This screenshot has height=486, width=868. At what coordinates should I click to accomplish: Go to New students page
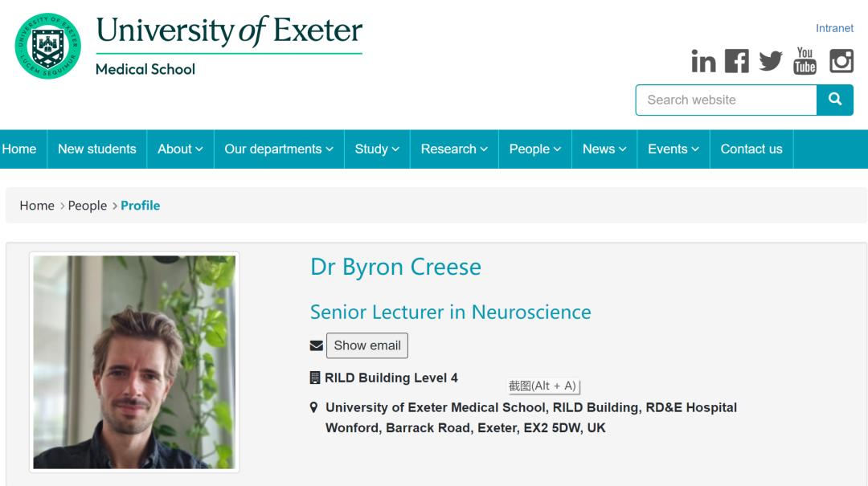[x=97, y=149]
